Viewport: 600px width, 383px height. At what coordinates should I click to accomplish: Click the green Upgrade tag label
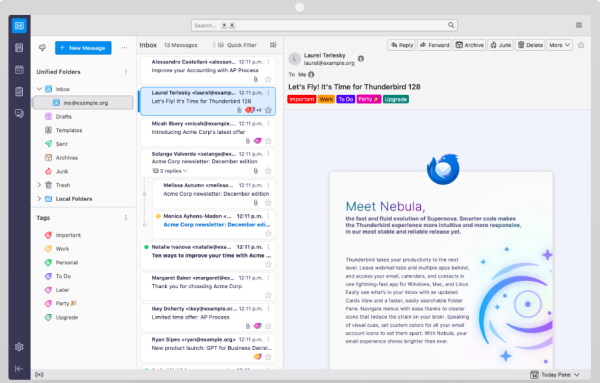tap(396, 99)
